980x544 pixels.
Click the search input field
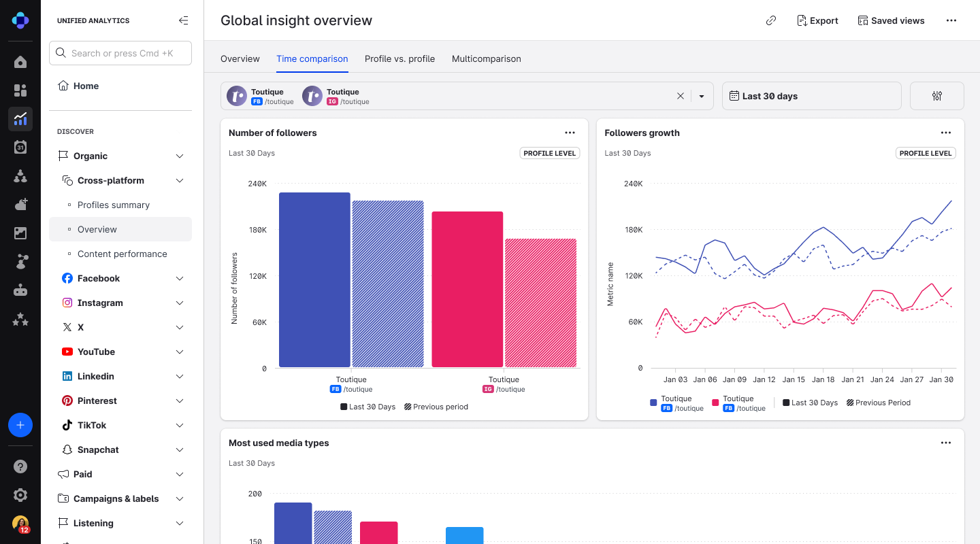point(120,53)
